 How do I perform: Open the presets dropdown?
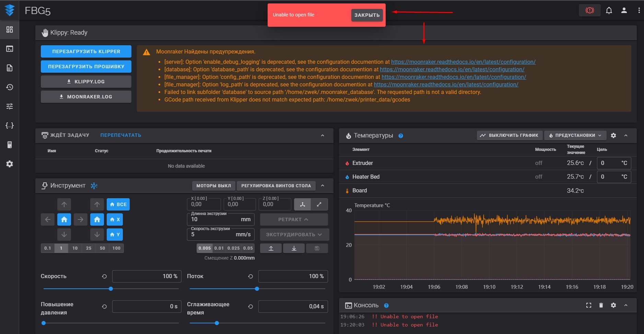click(575, 135)
